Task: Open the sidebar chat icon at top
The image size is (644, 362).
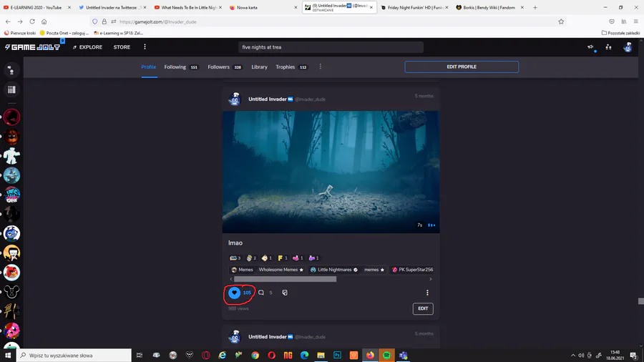Action: click(11, 70)
